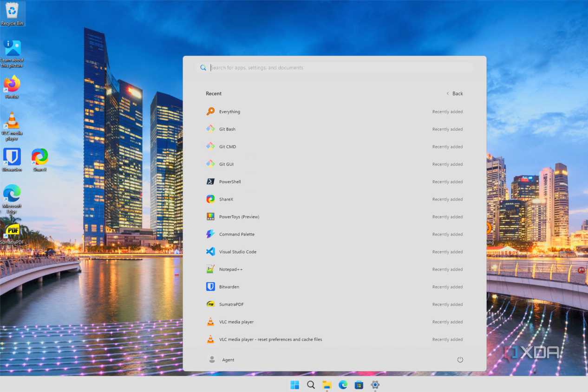Click the search magnifier in Start menu
This screenshot has height=392, width=588.
coord(203,68)
